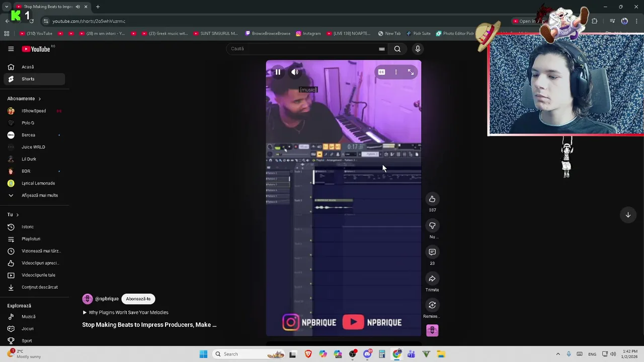Image resolution: width=644 pixels, height=362 pixels.
Task: Open Lyrical Lemonade channel subscription
Action: 34,183
